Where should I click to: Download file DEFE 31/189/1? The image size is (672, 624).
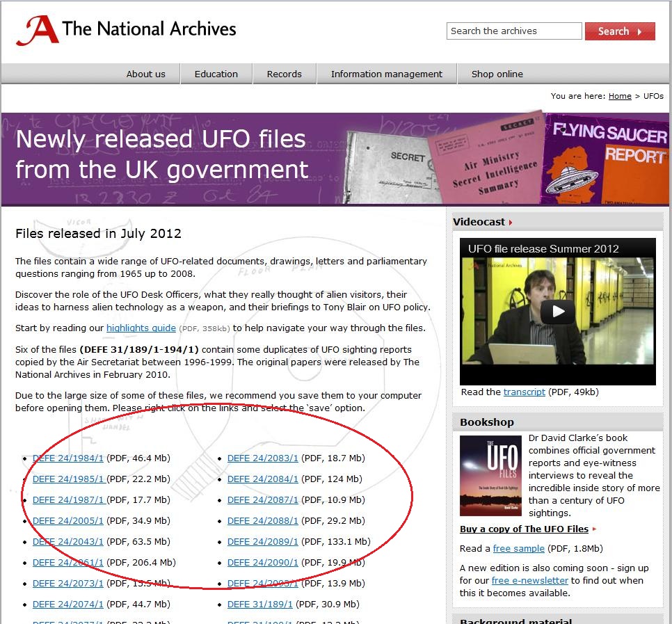260,605
